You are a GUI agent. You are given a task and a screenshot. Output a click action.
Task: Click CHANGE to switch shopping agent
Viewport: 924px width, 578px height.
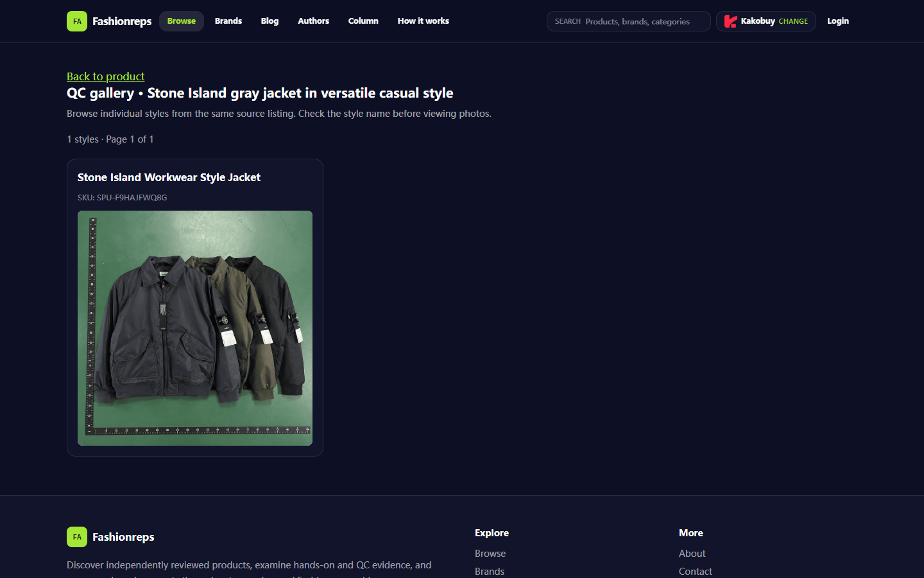[793, 21]
